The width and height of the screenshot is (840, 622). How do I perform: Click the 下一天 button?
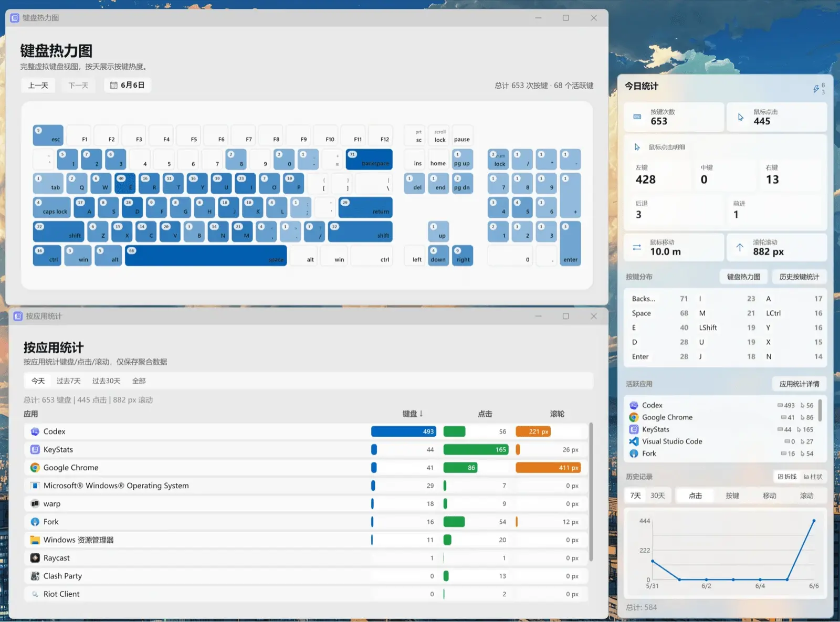(78, 85)
